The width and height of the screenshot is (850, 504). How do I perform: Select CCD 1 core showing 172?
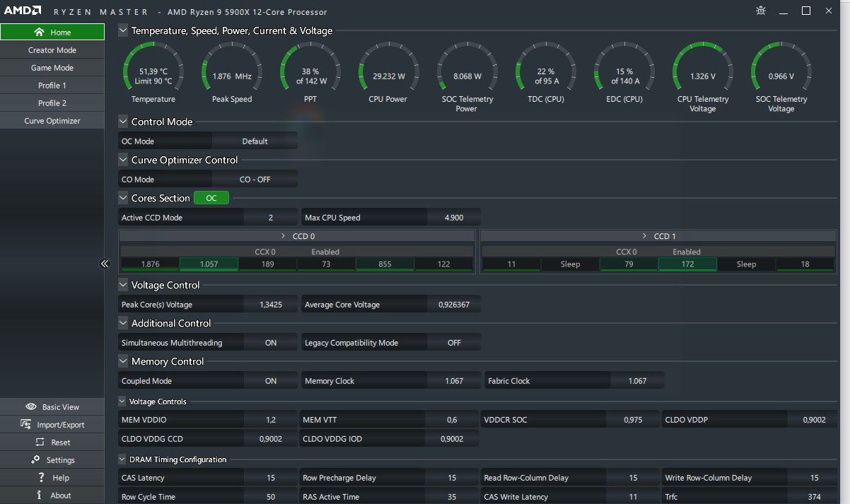coord(687,264)
